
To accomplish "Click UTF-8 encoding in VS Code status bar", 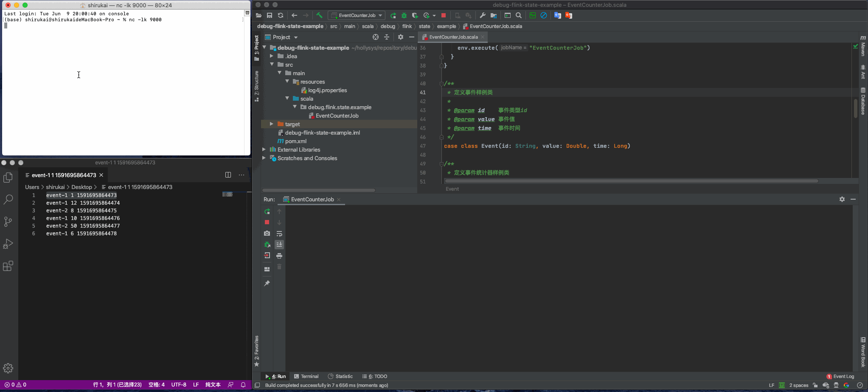I will [179, 385].
